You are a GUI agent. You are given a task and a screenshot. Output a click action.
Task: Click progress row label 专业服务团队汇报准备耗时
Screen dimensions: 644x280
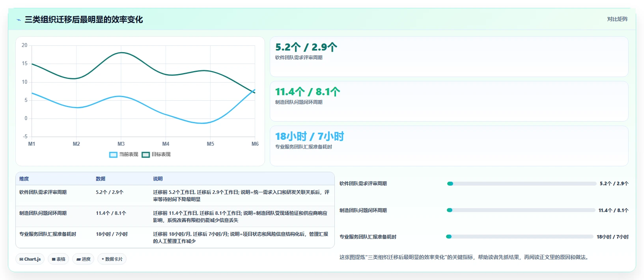[368, 237]
